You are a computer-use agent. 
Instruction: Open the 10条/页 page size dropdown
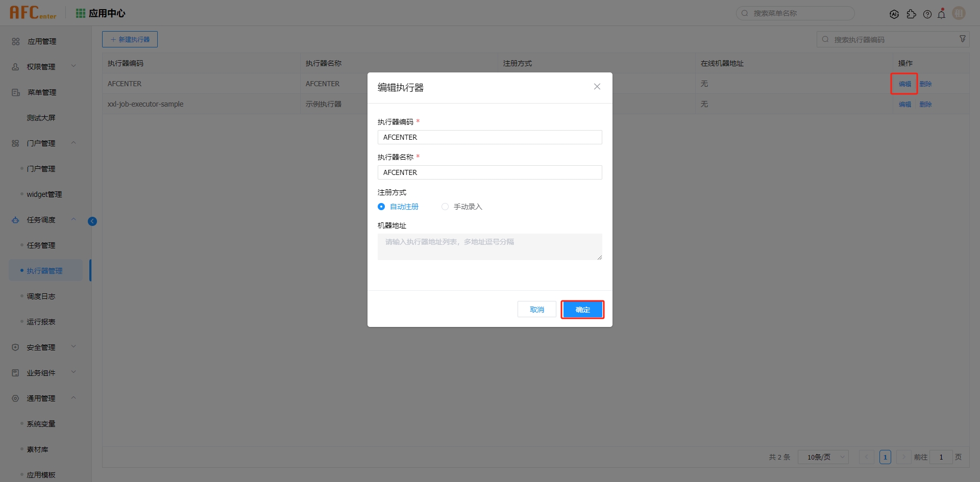click(x=823, y=457)
